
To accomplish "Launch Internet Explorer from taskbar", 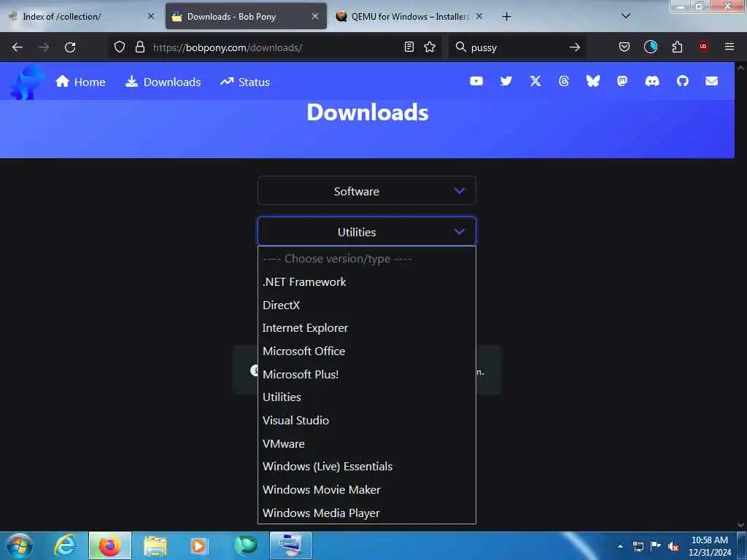I will (65, 545).
